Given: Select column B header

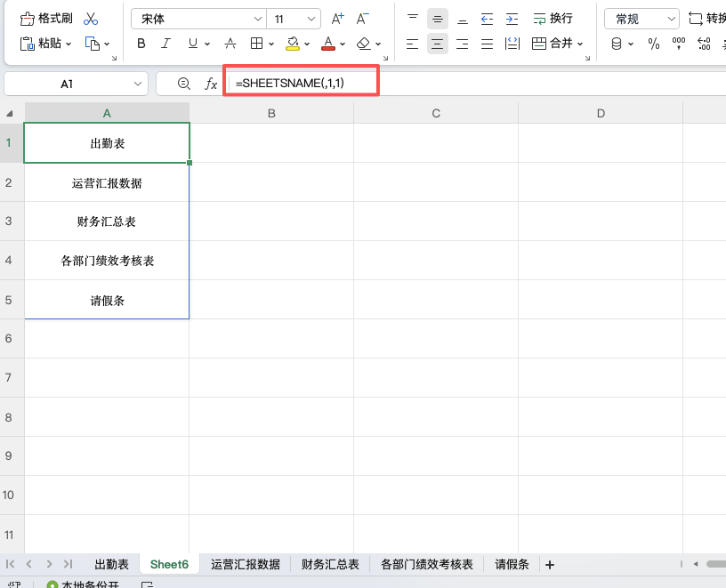Looking at the screenshot, I should [x=271, y=114].
